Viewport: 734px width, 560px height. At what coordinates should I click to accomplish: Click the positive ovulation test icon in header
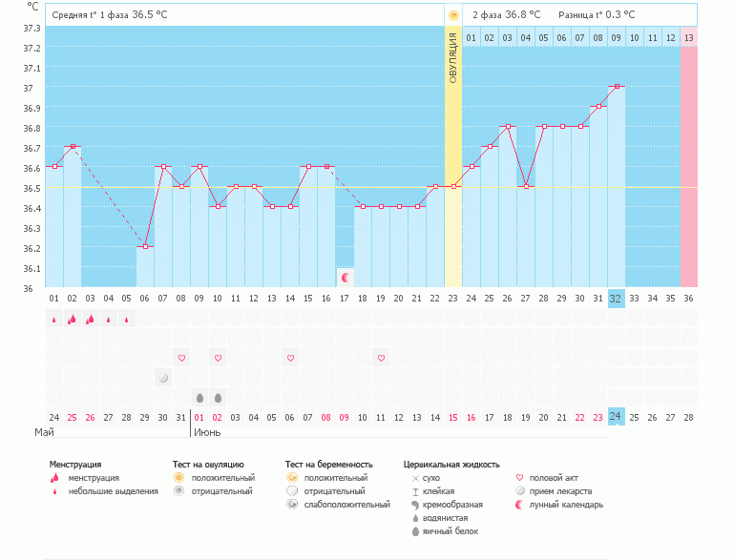453,15
